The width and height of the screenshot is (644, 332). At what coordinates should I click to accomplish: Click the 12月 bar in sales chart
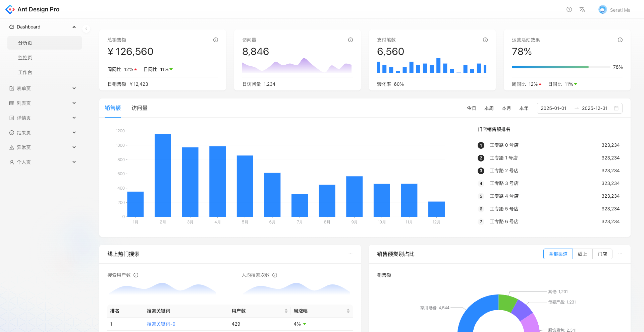(436, 209)
